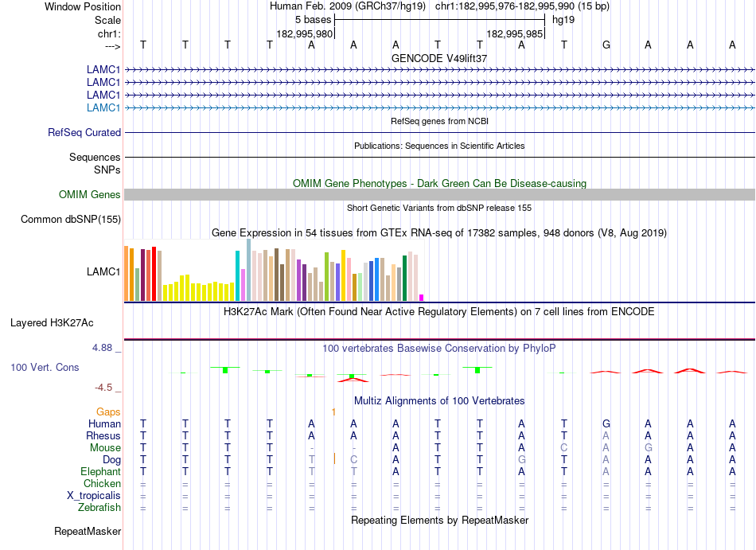Click the 182,995,985 coordinate tick label
This screenshot has height=550, width=756.
[x=514, y=33]
